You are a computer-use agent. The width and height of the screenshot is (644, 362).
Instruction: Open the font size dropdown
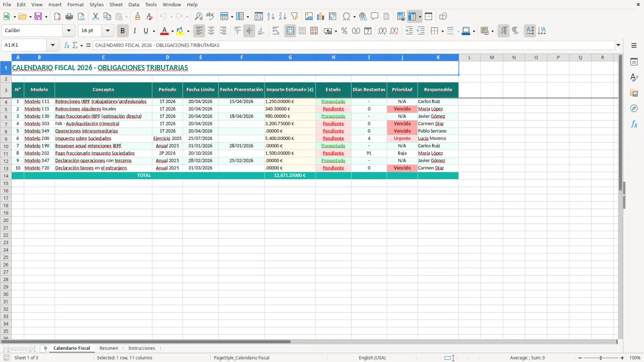[x=107, y=31]
